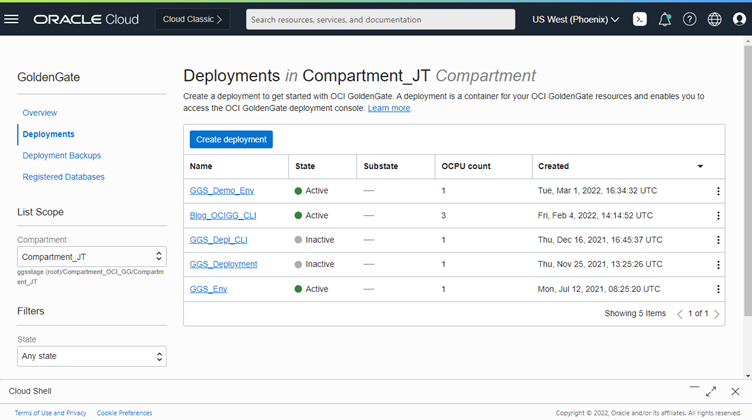This screenshot has width=752, height=420.
Task: Open actions menu for GGS_Demo_Env row
Action: [x=718, y=191]
